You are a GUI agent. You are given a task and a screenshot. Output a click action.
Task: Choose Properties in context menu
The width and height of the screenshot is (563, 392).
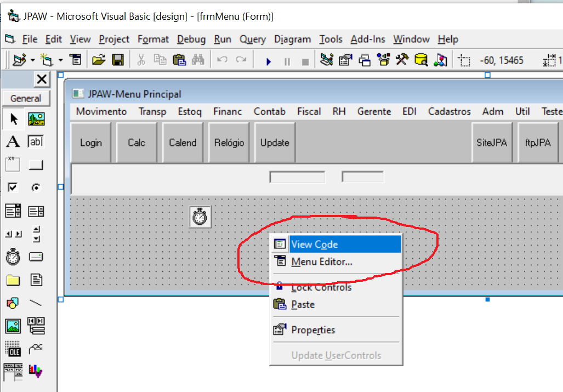336,330
